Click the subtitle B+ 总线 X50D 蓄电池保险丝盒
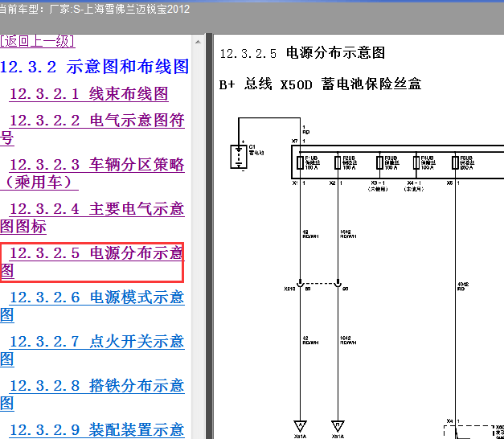 coord(320,84)
